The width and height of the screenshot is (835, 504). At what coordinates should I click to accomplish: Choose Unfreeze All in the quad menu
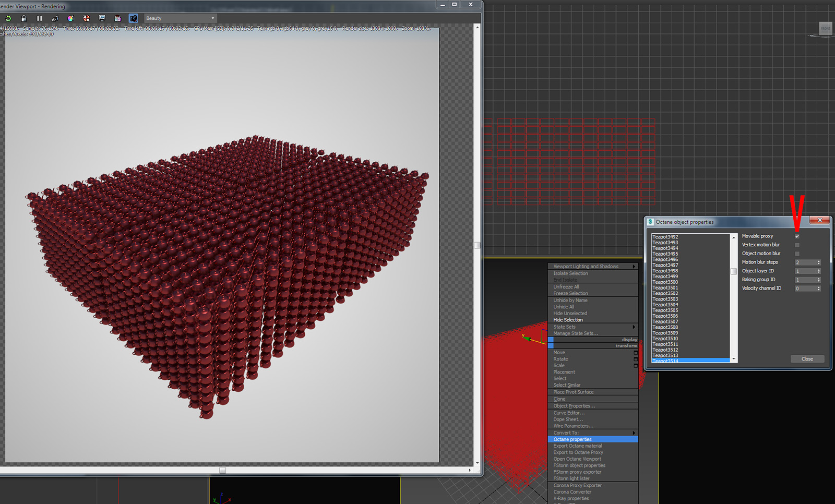593,287
